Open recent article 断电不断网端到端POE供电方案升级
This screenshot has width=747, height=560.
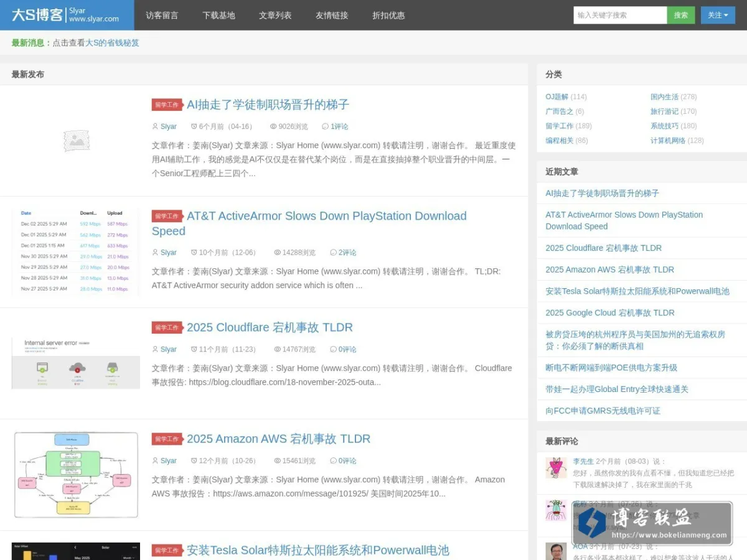coord(611,368)
